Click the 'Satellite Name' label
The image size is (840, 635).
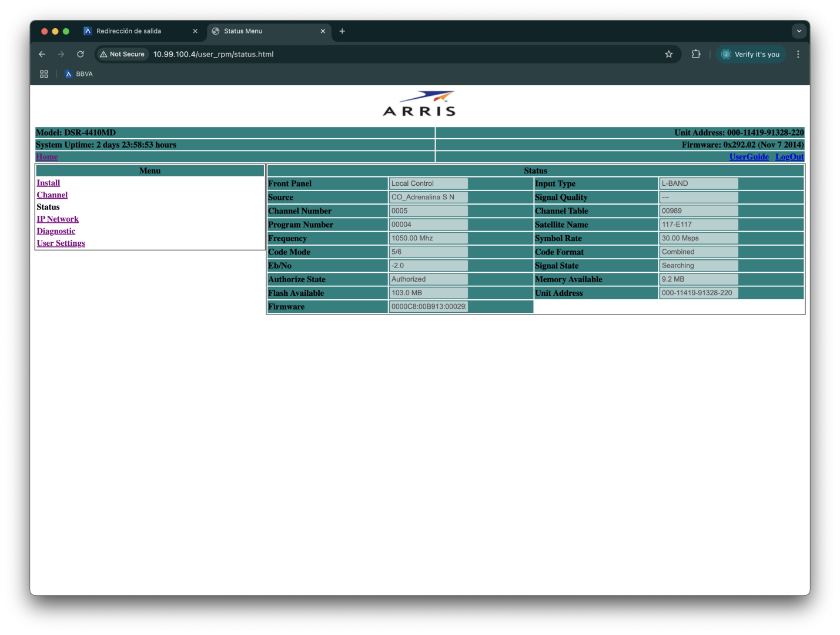pyautogui.click(x=561, y=225)
